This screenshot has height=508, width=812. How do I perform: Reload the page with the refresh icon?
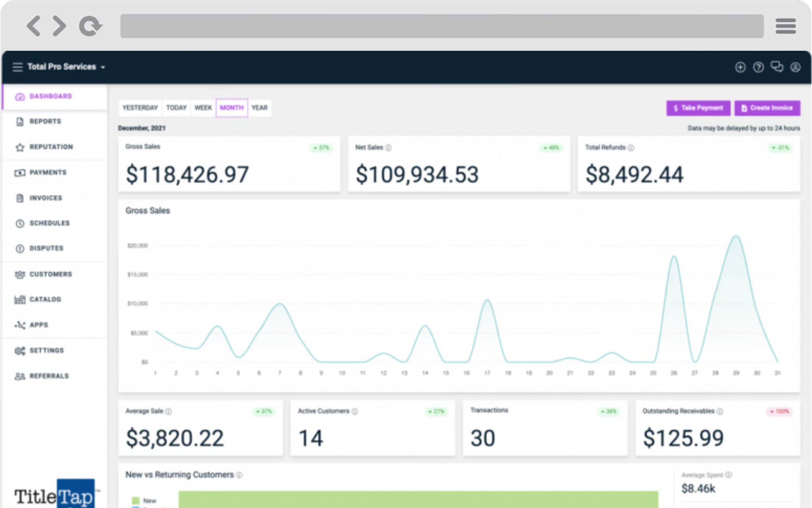[x=90, y=26]
